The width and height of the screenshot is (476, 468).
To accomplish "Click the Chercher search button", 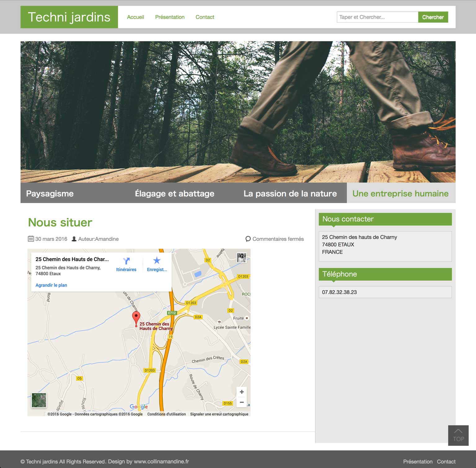I will click(x=433, y=17).
